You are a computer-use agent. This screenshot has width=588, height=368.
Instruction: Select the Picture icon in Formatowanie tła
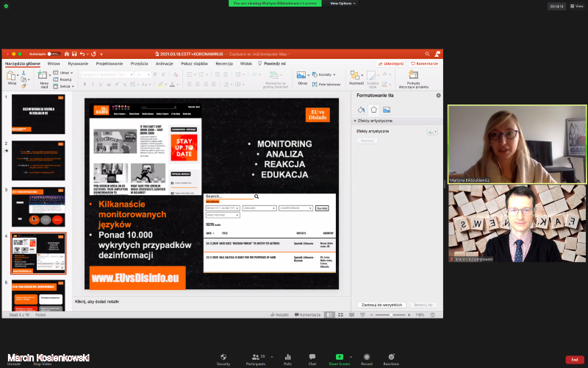(386, 110)
